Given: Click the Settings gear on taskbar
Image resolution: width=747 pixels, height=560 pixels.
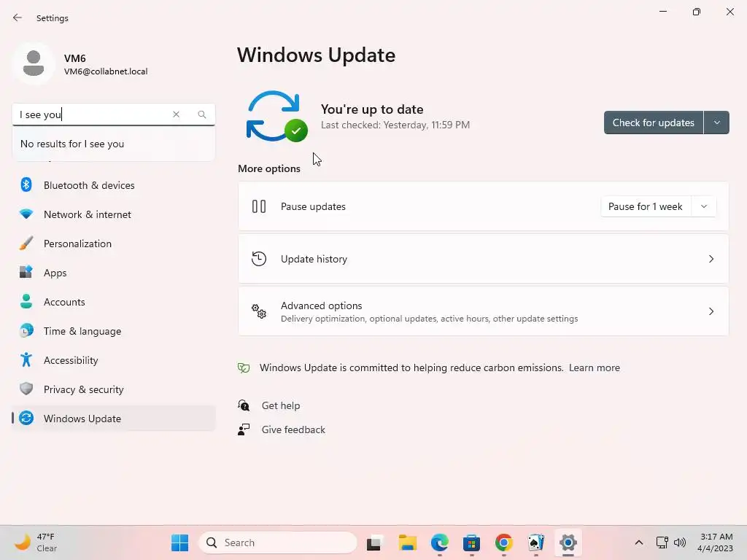Looking at the screenshot, I should [x=568, y=542].
